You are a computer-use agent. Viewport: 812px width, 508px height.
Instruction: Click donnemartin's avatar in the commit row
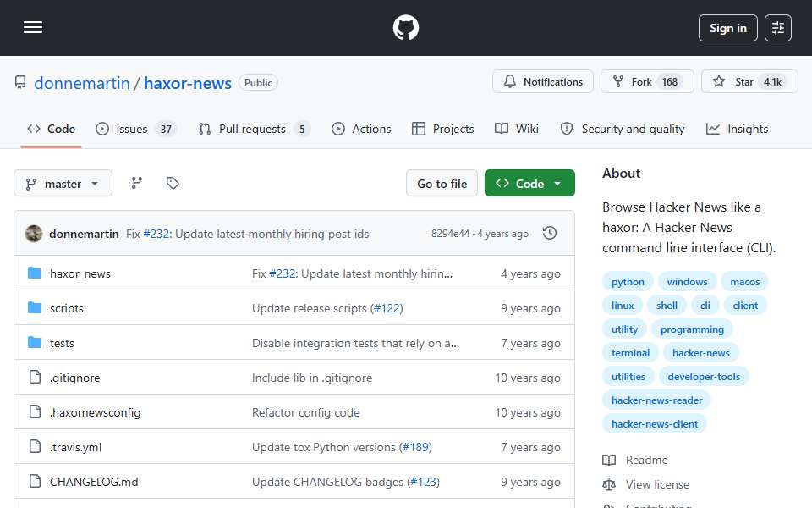(x=34, y=234)
